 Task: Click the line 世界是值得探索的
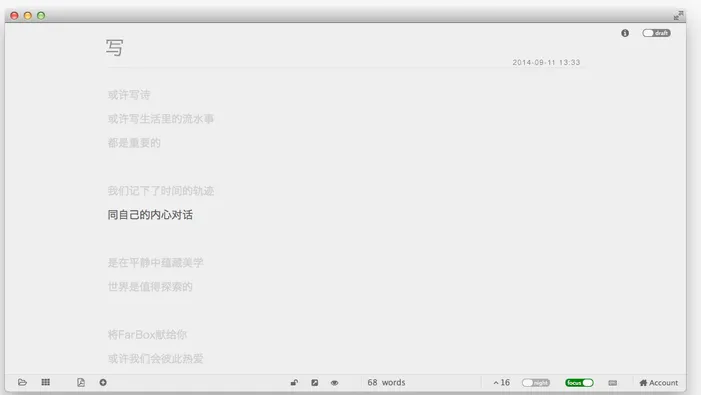click(150, 287)
